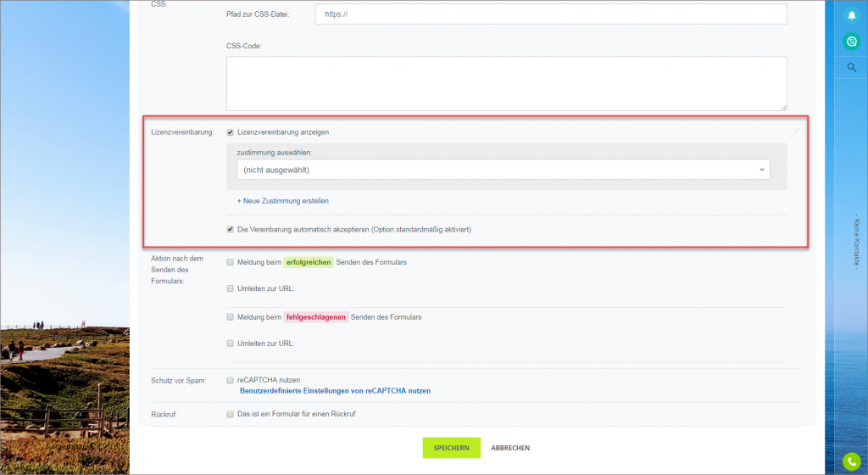Open Benutzerdefinierte Einstellungen von reCAPTCHA link

[335, 391]
